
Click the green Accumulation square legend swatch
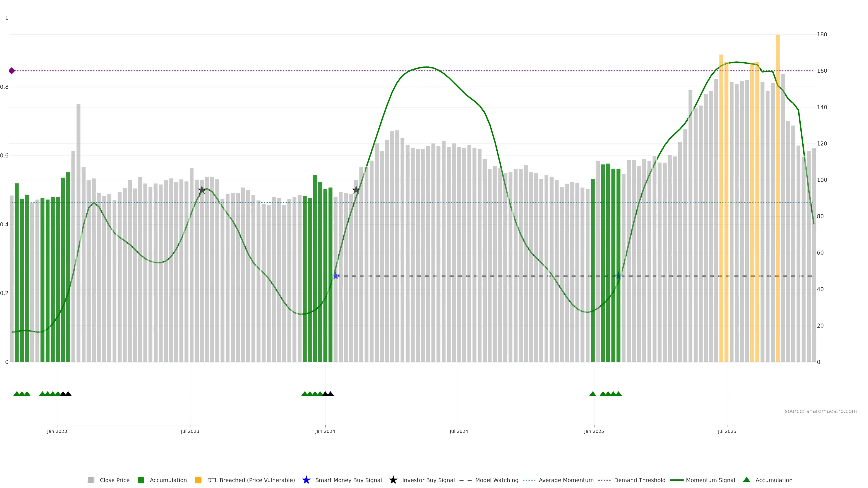coord(141,480)
